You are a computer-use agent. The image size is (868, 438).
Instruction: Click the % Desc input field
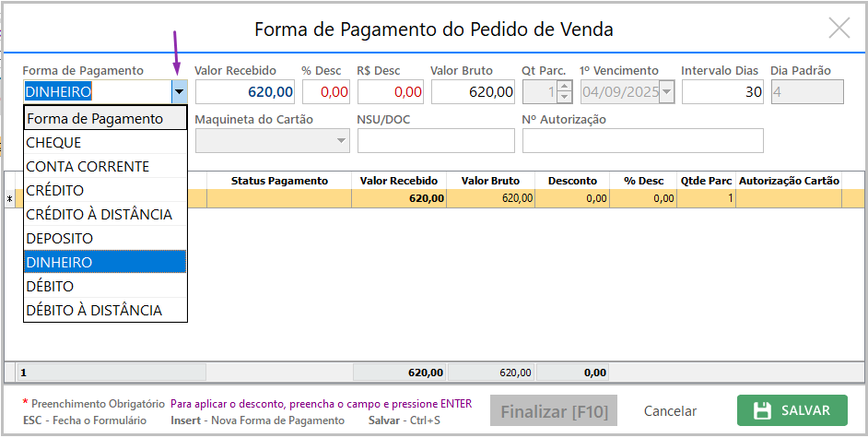[x=326, y=92]
